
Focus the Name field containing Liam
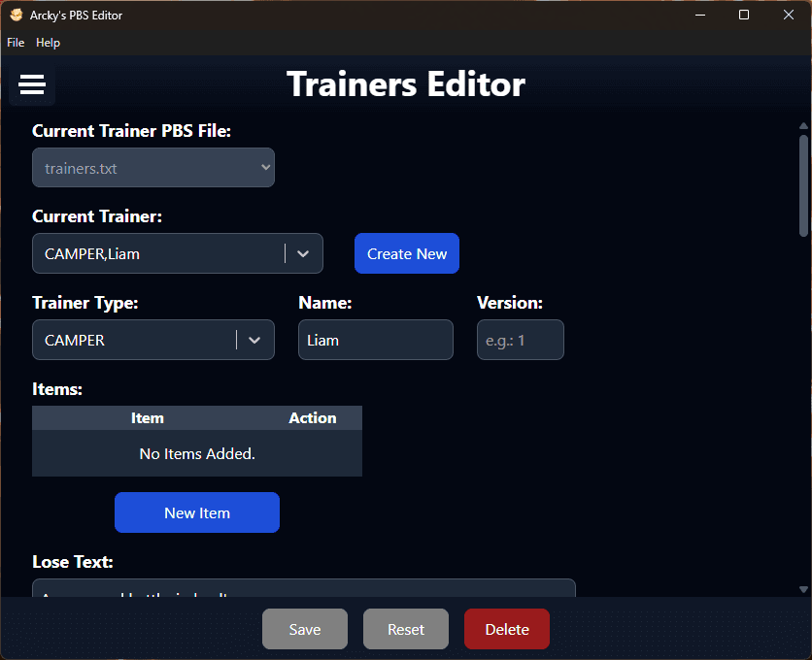coord(375,341)
